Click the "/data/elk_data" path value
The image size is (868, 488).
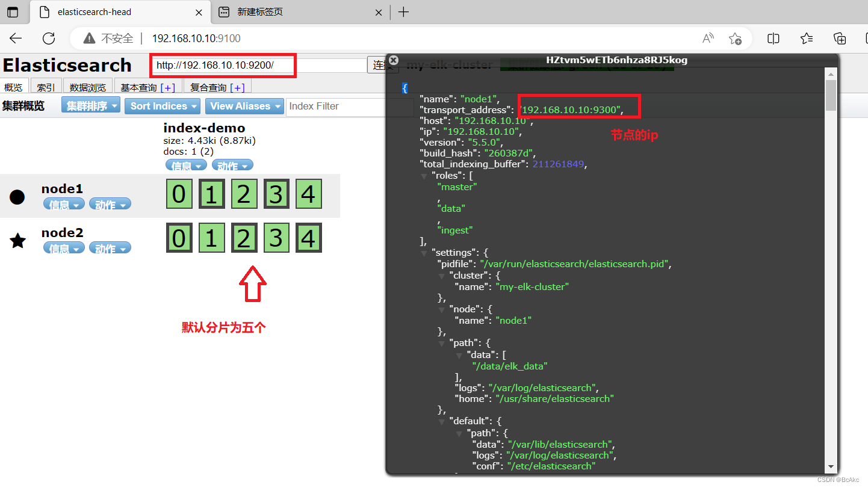509,366
